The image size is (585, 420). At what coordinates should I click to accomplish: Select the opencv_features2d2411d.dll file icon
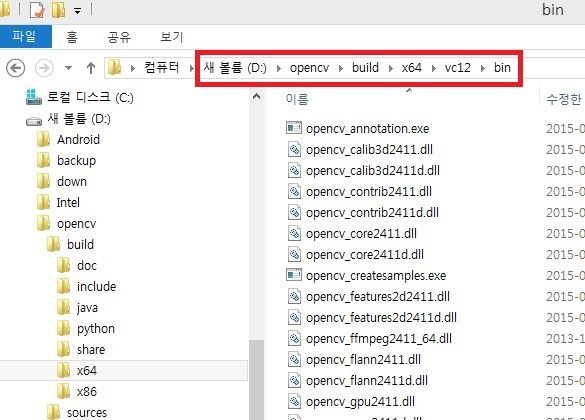[294, 317]
